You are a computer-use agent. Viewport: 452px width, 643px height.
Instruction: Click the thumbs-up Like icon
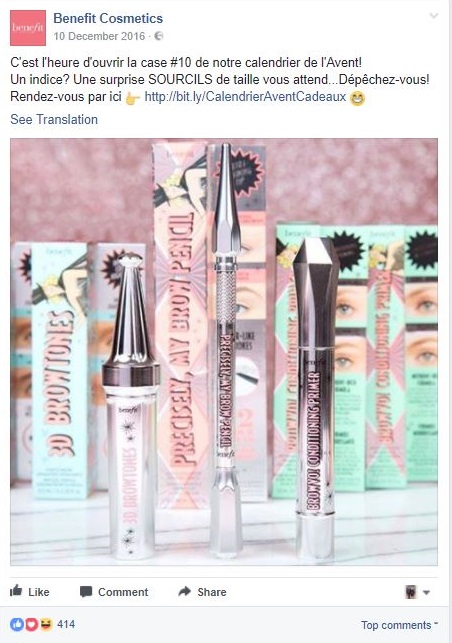click(x=16, y=591)
